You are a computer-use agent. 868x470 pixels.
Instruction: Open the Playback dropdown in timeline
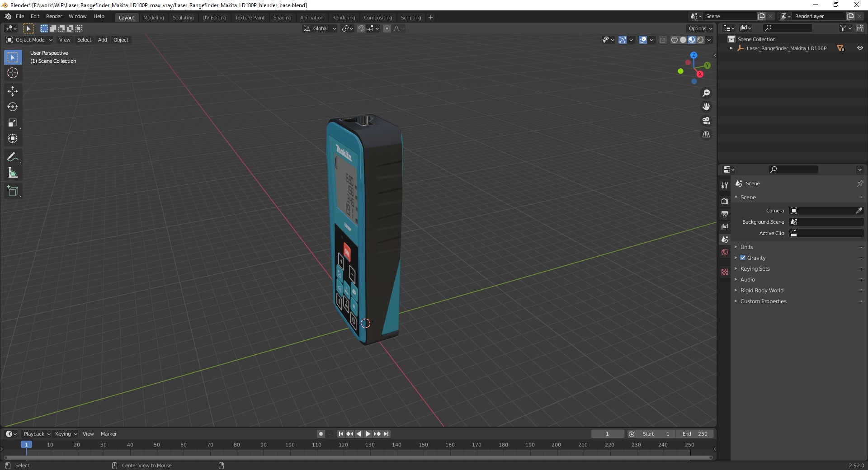click(37, 434)
